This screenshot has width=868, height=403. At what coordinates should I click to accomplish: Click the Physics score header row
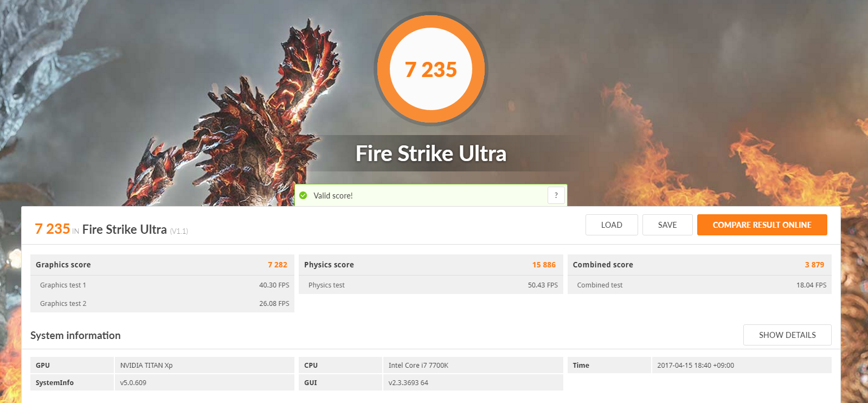click(x=431, y=265)
